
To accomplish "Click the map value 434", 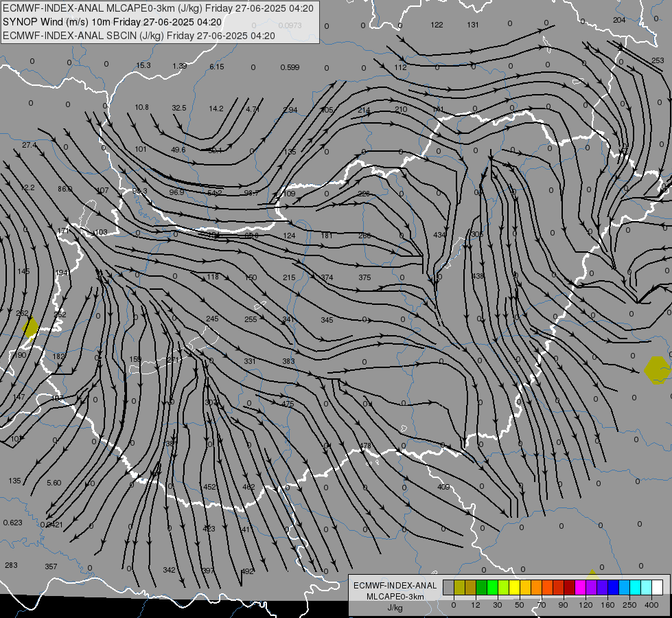I will click(x=440, y=235).
